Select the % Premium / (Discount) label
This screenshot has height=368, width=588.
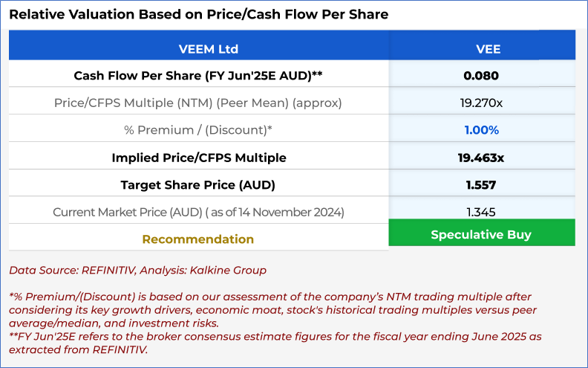pyautogui.click(x=198, y=130)
